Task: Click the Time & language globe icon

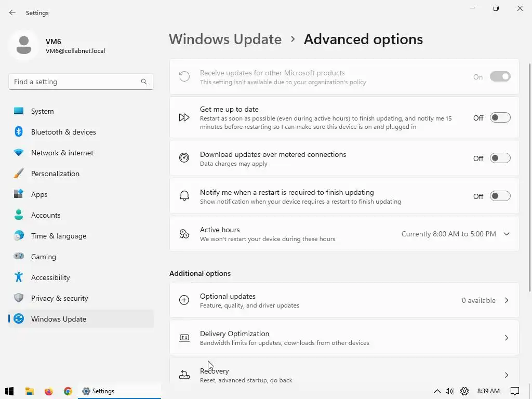Action: coord(19,235)
